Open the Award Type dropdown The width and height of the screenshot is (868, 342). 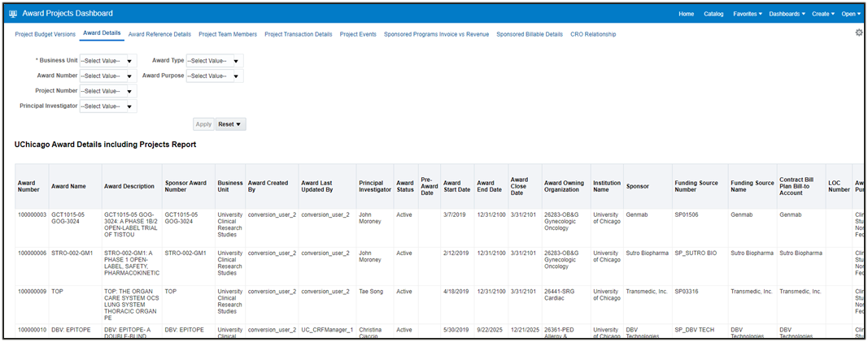click(x=215, y=61)
